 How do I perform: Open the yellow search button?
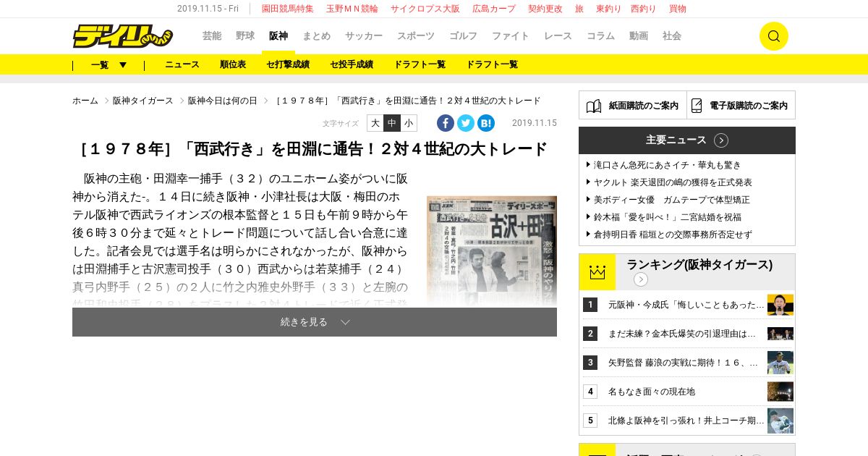[773, 36]
